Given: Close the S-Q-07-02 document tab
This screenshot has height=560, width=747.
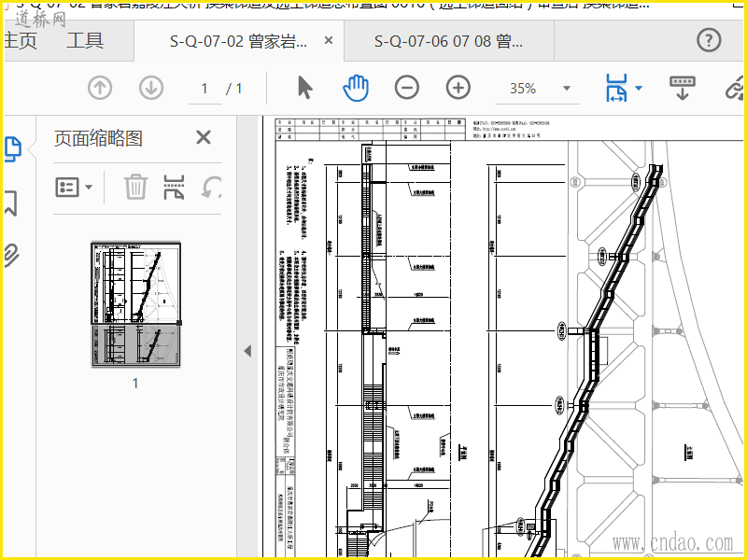Looking at the screenshot, I should (329, 41).
